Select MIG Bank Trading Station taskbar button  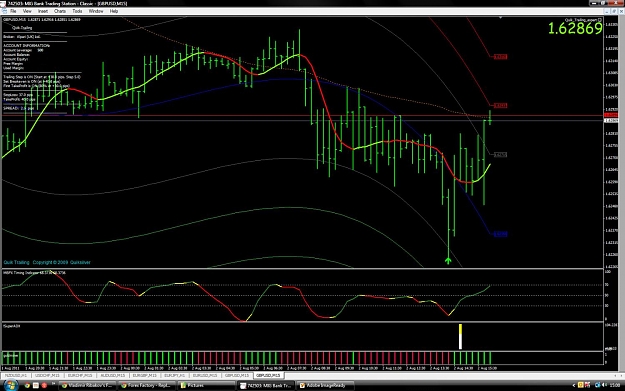point(266,385)
